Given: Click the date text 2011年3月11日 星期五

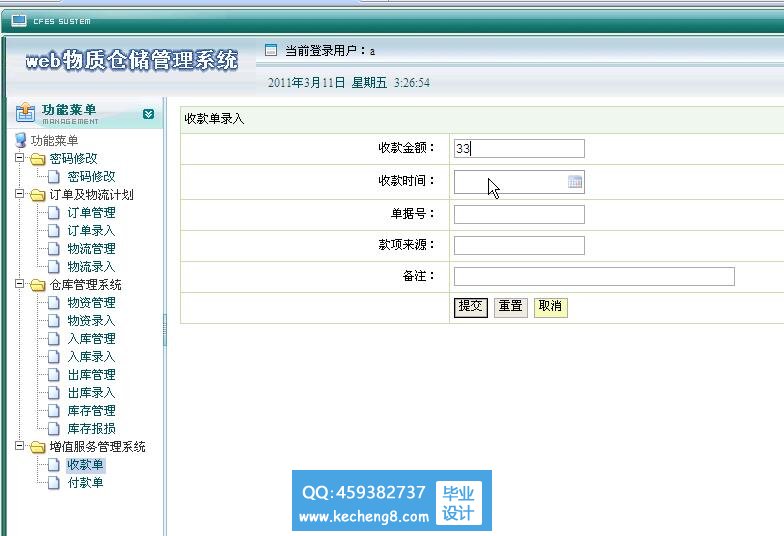Looking at the screenshot, I should 327,82.
